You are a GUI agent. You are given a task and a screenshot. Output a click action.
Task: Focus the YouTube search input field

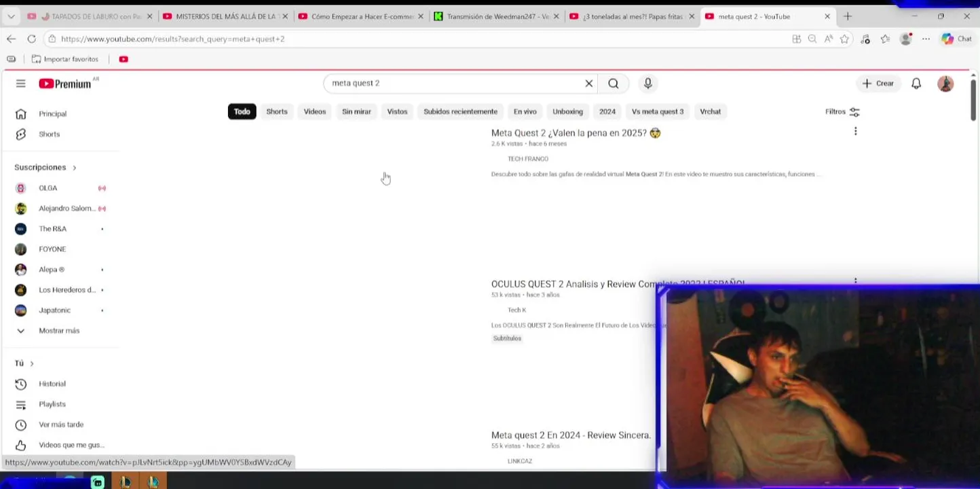[453, 84]
